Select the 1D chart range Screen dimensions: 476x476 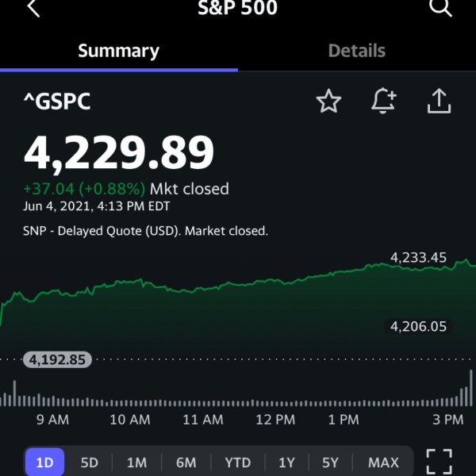44,463
